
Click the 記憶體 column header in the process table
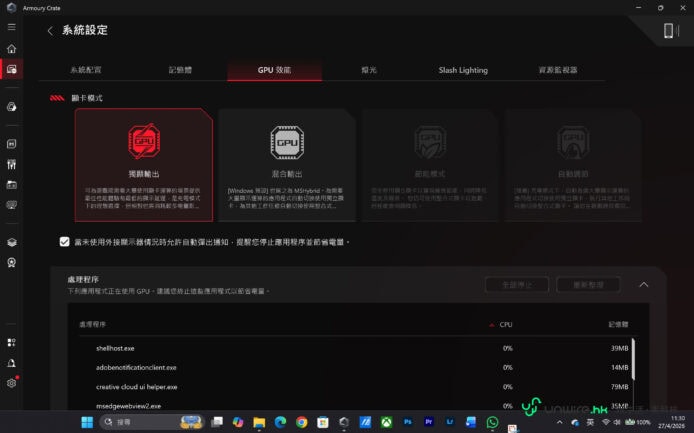[x=618, y=325]
